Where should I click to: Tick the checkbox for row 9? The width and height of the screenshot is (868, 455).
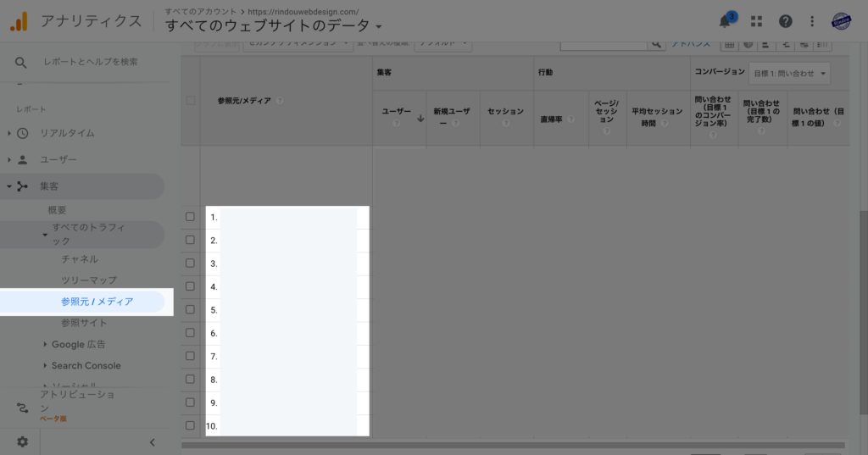[190, 402]
